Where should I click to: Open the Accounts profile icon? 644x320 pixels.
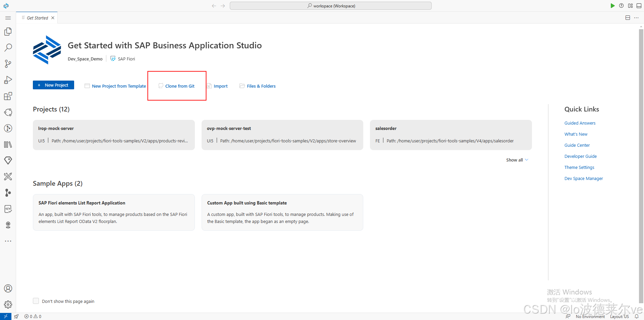[8, 288]
